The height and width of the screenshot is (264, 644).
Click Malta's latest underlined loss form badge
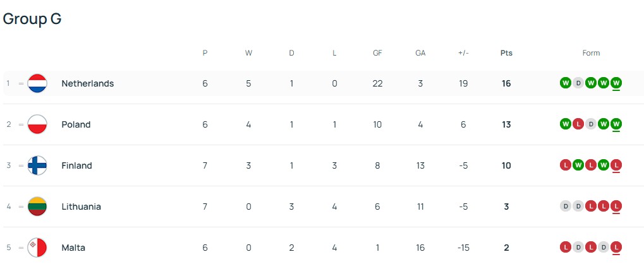click(x=616, y=247)
